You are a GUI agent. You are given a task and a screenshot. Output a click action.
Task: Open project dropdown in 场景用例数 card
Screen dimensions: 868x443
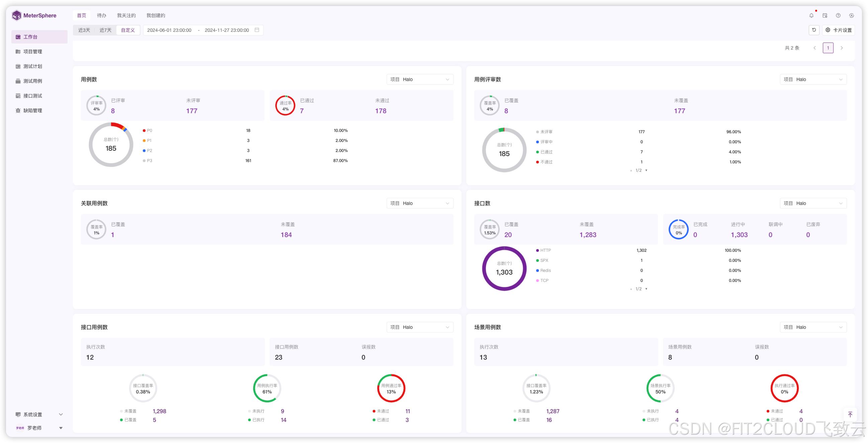tap(813, 327)
